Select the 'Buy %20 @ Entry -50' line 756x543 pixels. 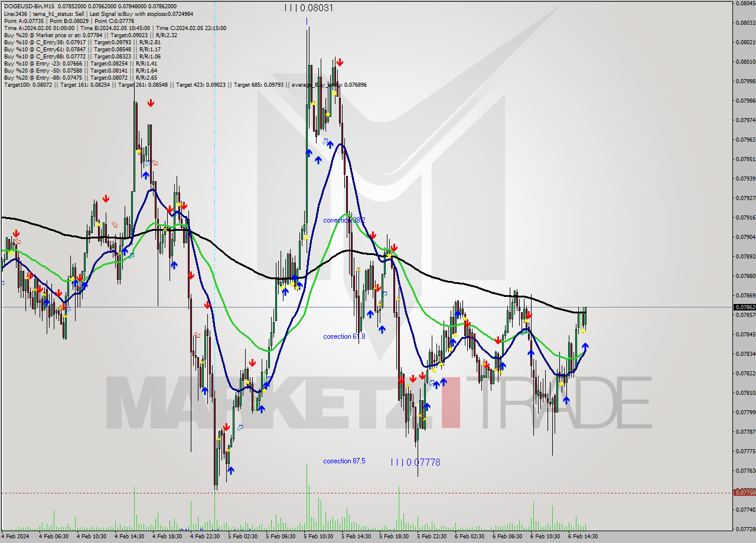80,70
